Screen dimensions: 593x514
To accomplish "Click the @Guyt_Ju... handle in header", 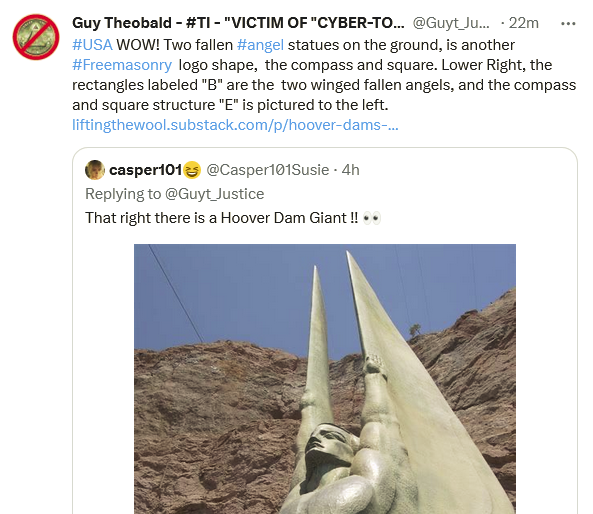I will (451, 23).
